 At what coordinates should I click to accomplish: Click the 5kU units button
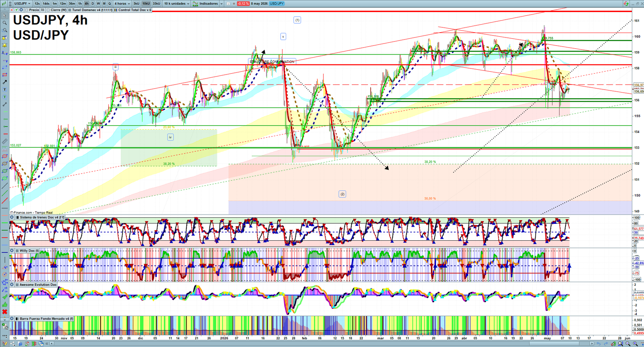pyautogui.click(x=136, y=4)
